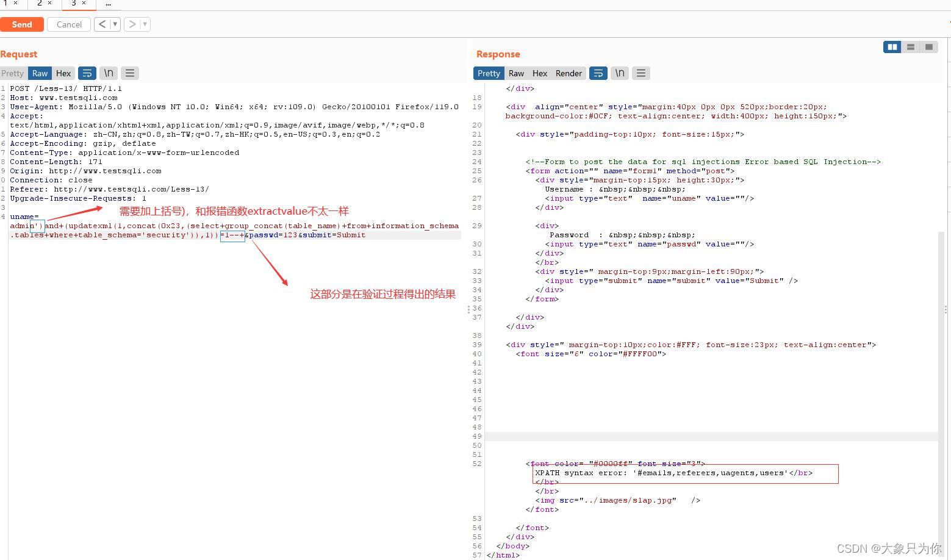The height and width of the screenshot is (560, 951).
Task: Click the Accept-Encoding: gzip, deflate header
Action: pos(83,143)
